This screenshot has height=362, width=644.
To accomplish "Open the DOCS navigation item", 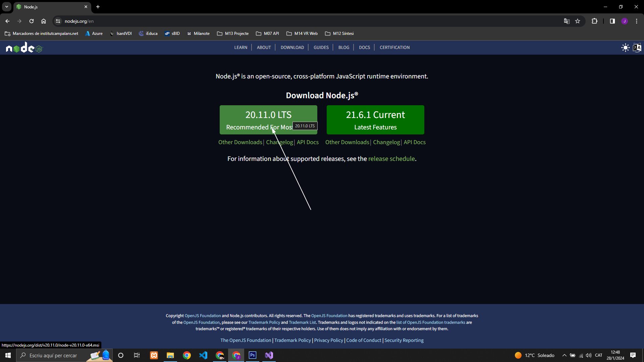I will (364, 48).
